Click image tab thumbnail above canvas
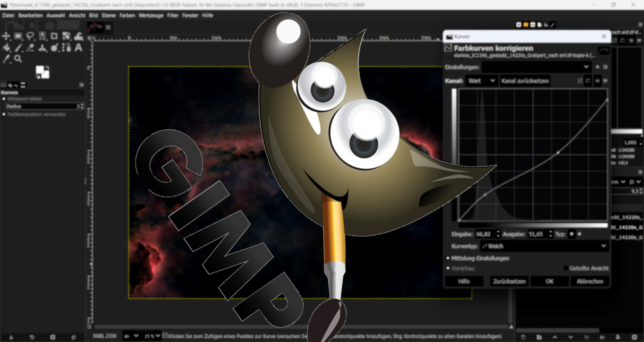 [96, 27]
